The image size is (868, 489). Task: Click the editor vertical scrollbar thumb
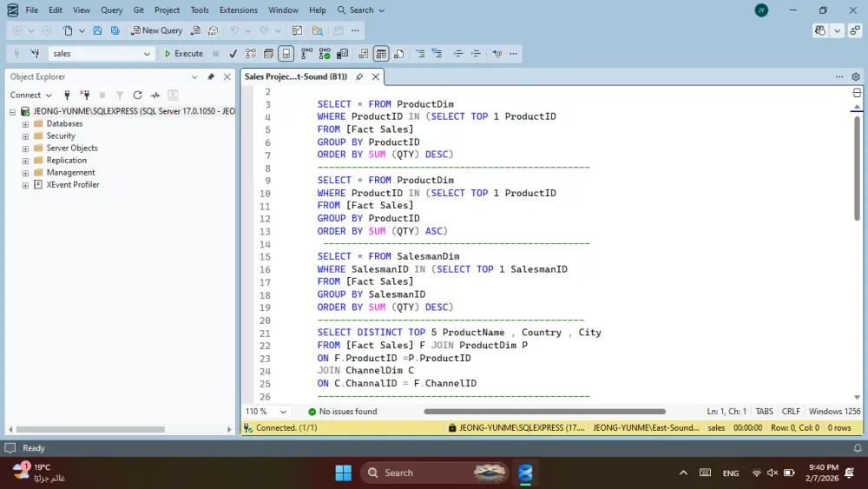click(857, 169)
